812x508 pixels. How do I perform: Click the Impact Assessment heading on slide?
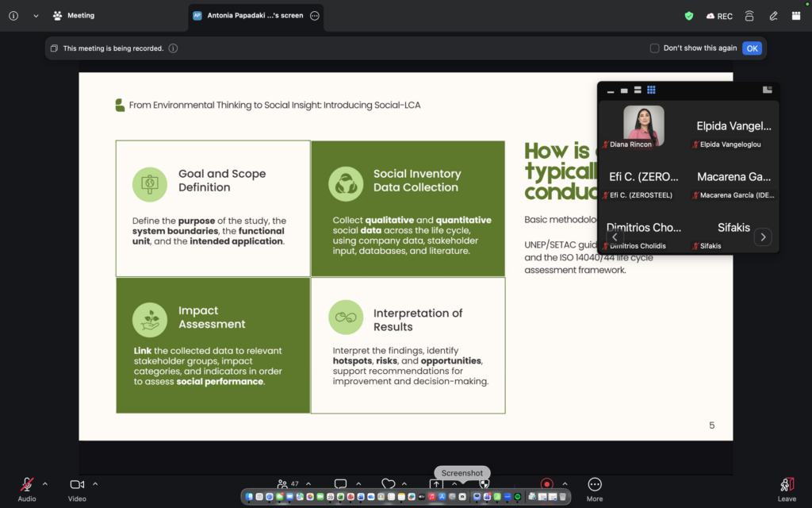pos(212,317)
